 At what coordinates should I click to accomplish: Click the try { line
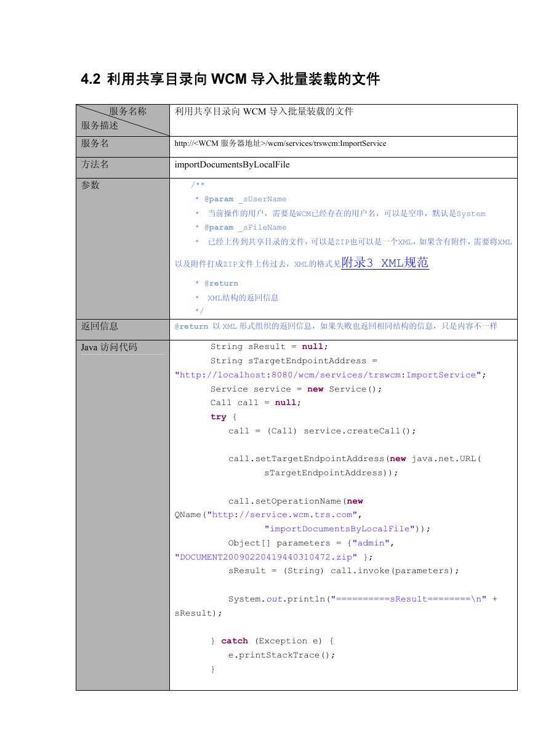(x=223, y=417)
